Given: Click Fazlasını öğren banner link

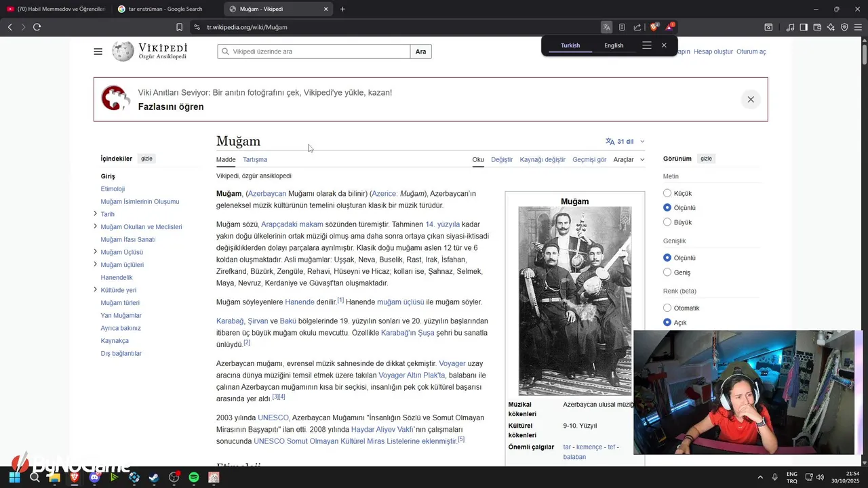Looking at the screenshot, I should (171, 106).
